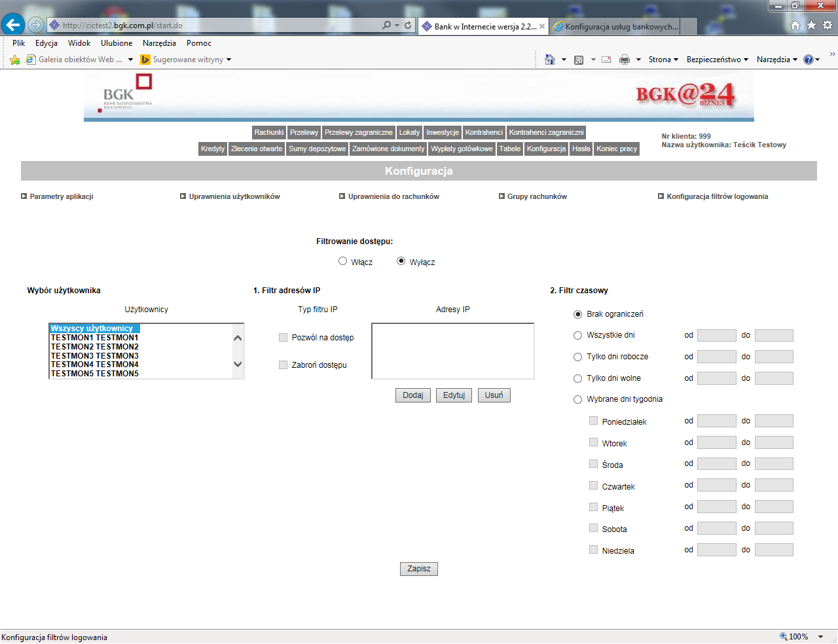Viewport: 838px width, 644px height.
Task: Click the Dodaj button
Action: click(x=413, y=395)
